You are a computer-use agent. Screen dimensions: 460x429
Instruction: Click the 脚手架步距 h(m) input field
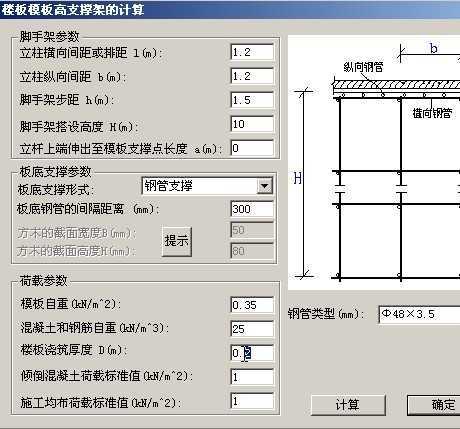point(252,100)
